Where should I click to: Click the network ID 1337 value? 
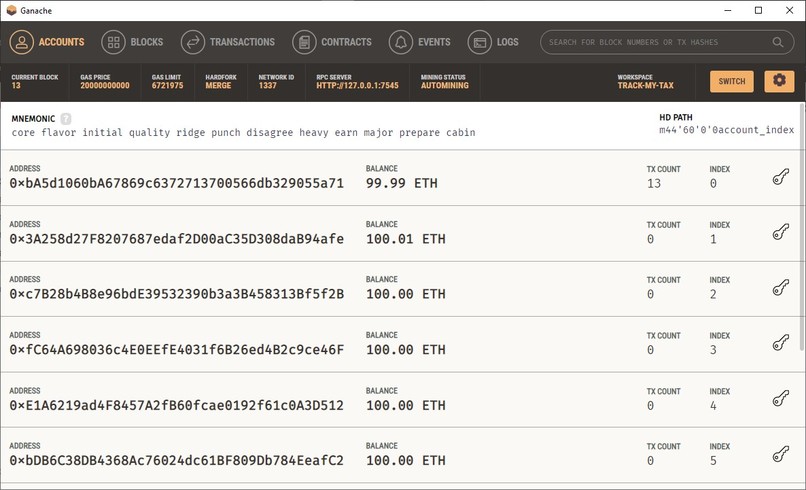point(267,86)
